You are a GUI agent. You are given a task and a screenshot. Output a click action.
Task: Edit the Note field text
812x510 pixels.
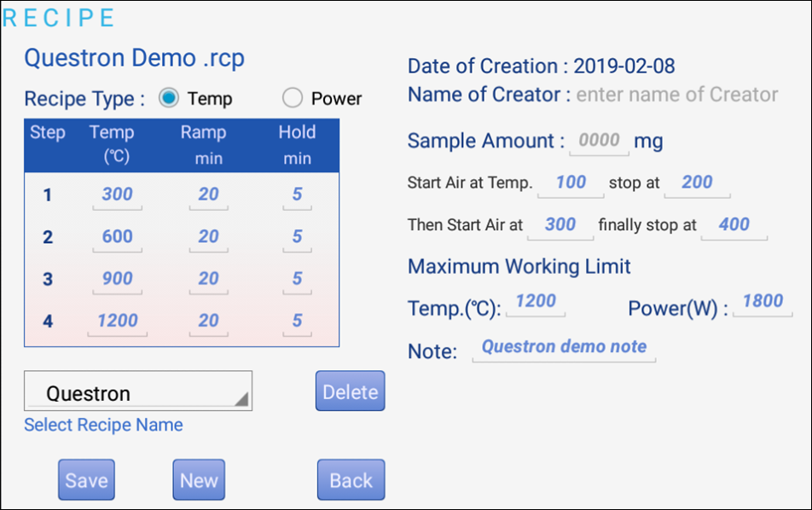point(564,347)
